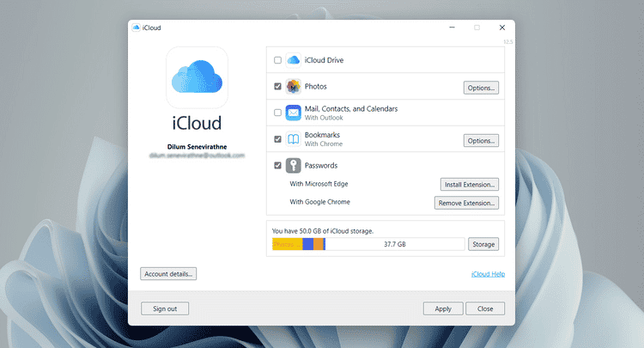
Task: Click the iCloud Drive icon
Action: click(x=294, y=60)
